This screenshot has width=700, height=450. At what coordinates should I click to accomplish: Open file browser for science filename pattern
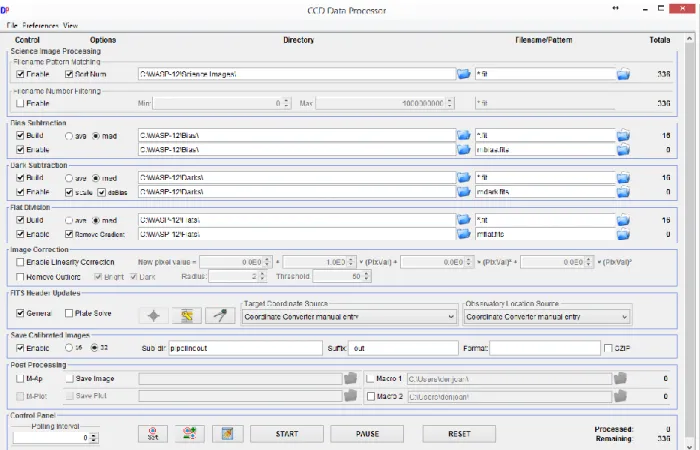coord(623,74)
